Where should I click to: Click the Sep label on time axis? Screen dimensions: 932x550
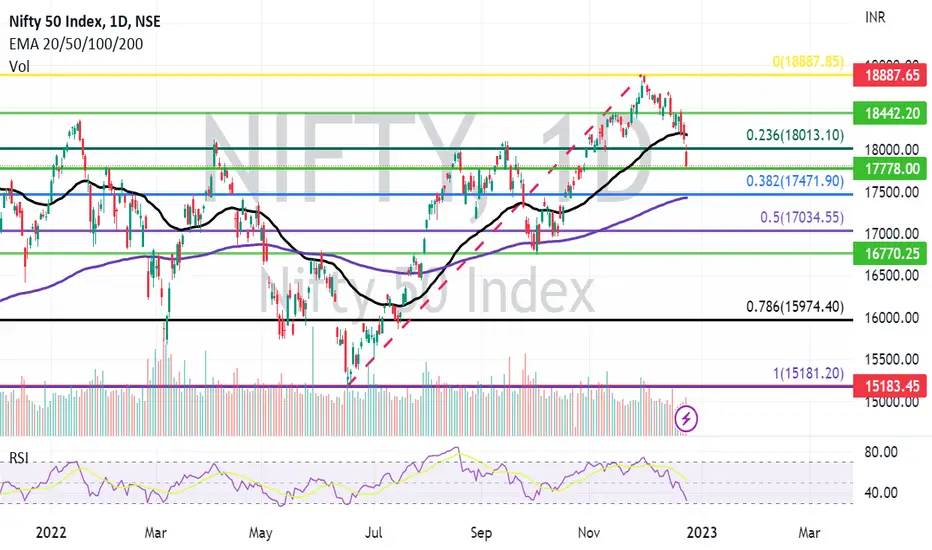click(481, 532)
